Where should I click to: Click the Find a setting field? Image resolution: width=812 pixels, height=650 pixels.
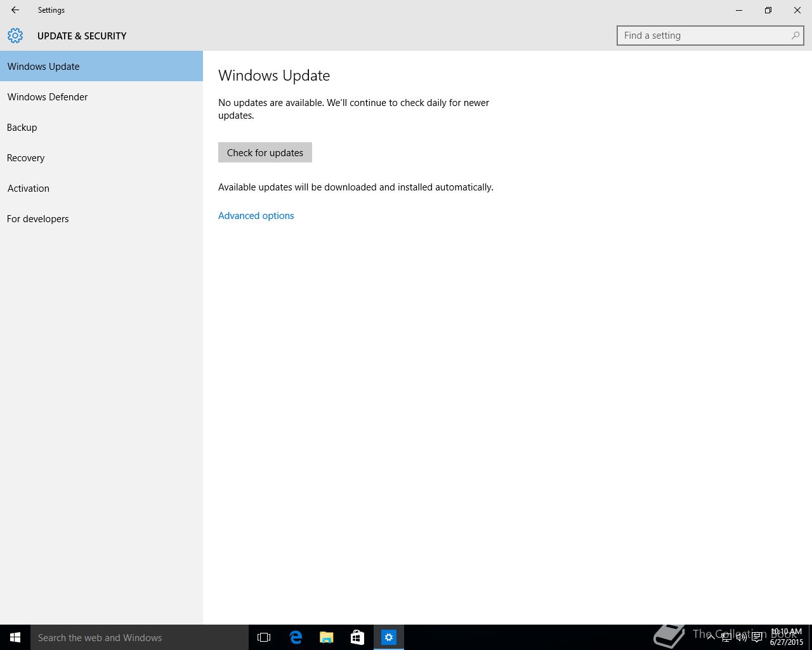710,36
